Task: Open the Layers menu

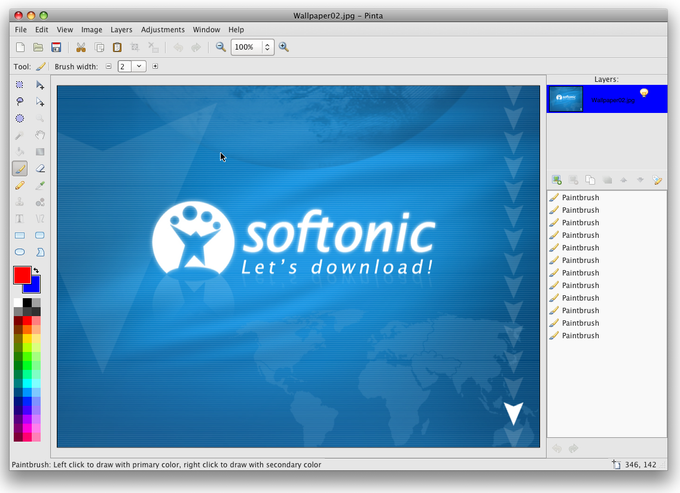Action: [121, 29]
